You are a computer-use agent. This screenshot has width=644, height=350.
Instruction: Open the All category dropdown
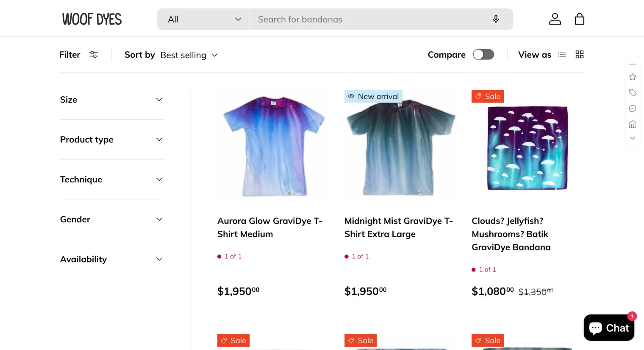tap(203, 19)
